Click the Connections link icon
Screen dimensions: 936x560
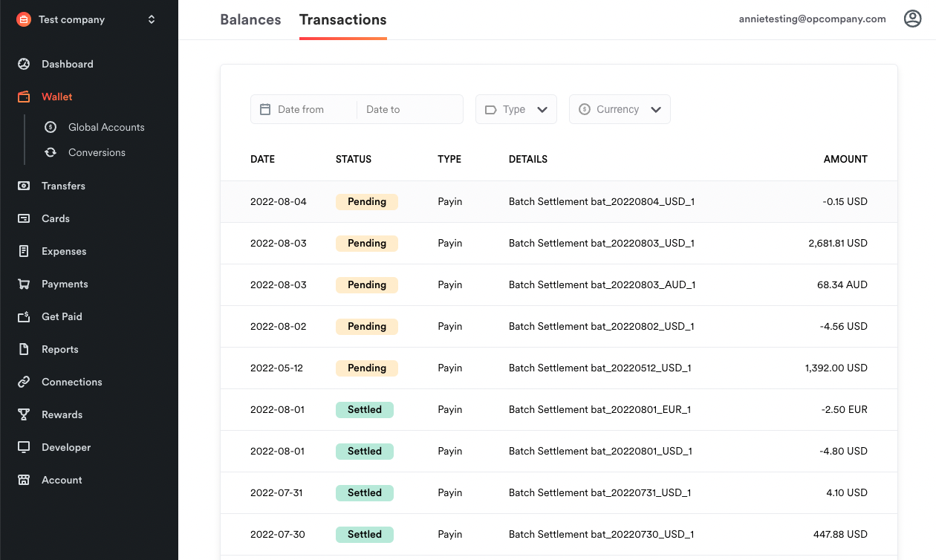(24, 382)
